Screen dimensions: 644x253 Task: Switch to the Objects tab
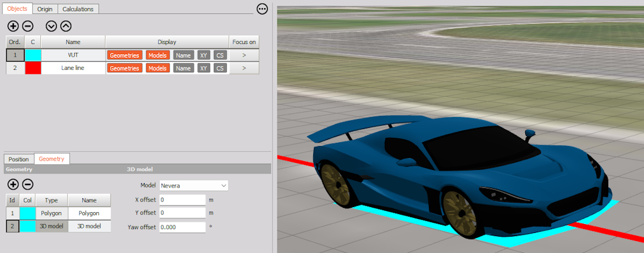coord(17,9)
